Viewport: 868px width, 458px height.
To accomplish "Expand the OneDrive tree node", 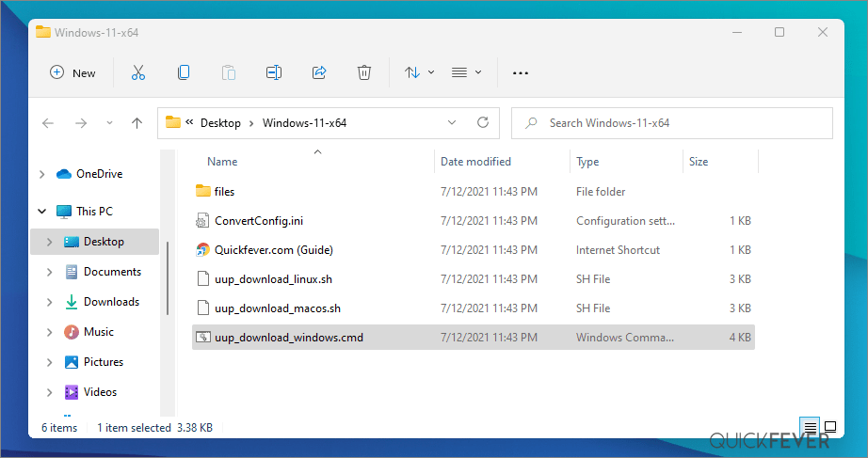I will pyautogui.click(x=42, y=174).
